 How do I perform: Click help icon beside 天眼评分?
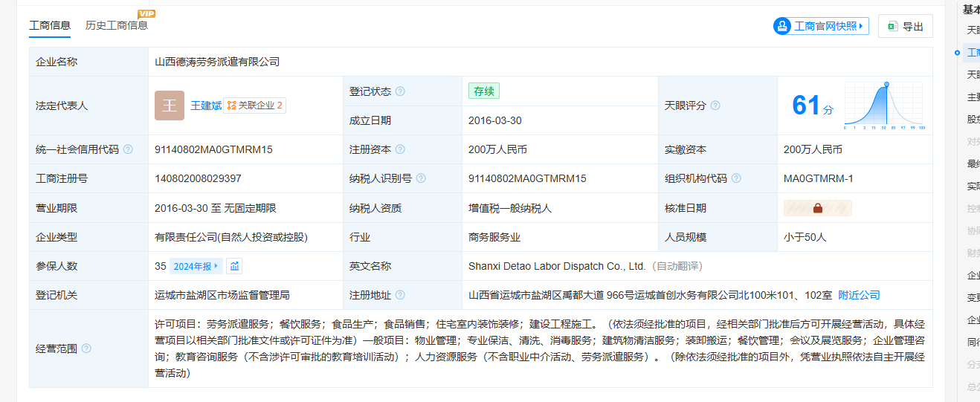point(715,106)
